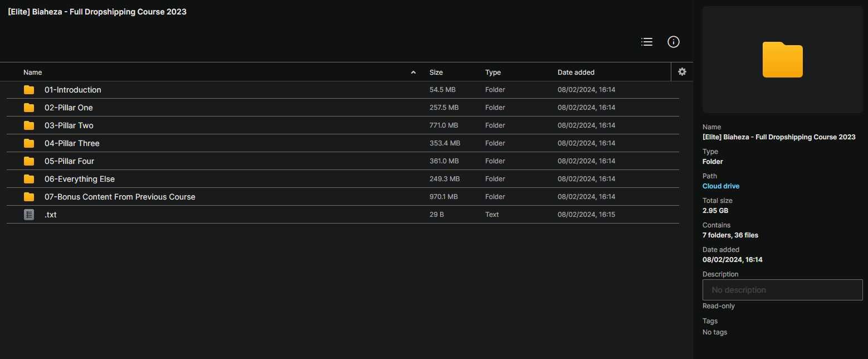The height and width of the screenshot is (359, 868).
Task: Select 07-Bonus Content From Previous Course
Action: point(120,197)
